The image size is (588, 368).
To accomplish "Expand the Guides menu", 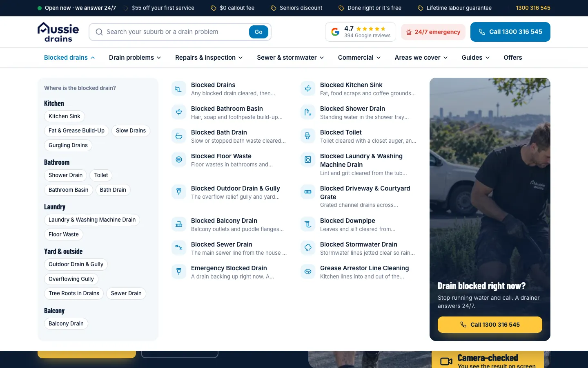I will point(476,58).
